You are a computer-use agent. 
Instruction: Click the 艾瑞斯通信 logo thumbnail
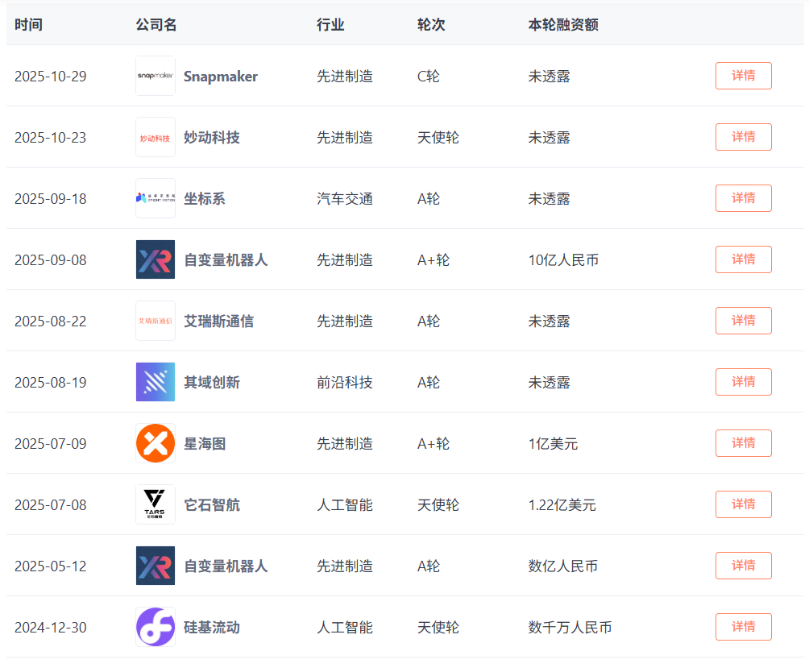156,321
